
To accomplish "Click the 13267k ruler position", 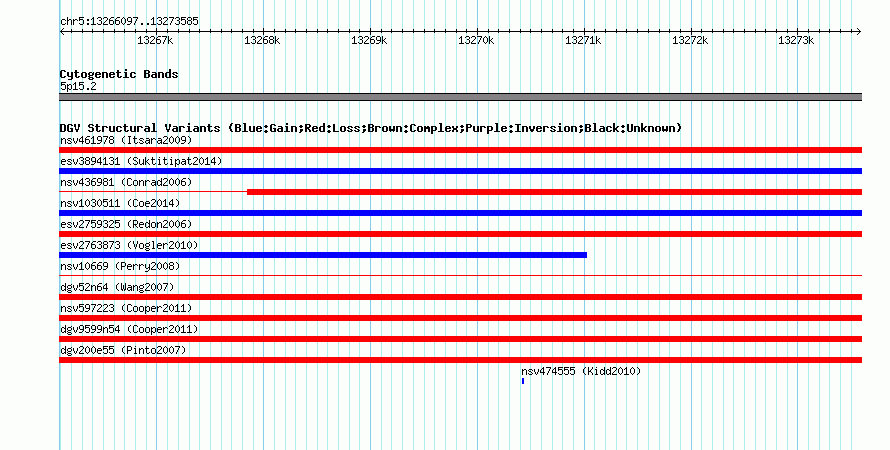I will point(155,40).
